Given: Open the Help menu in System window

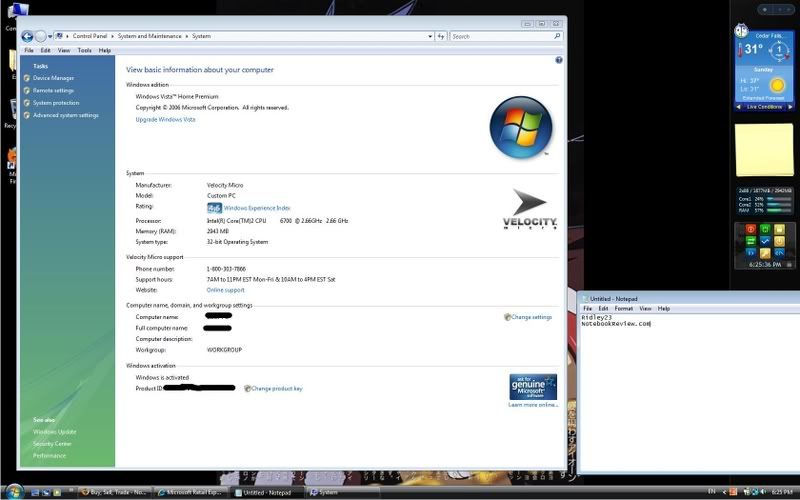Looking at the screenshot, I should [x=105, y=51].
